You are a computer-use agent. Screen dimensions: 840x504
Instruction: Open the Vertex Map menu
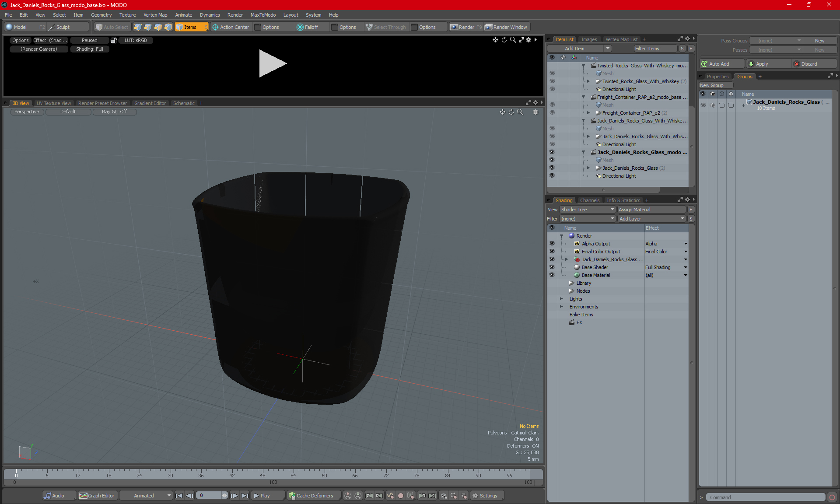tap(155, 15)
